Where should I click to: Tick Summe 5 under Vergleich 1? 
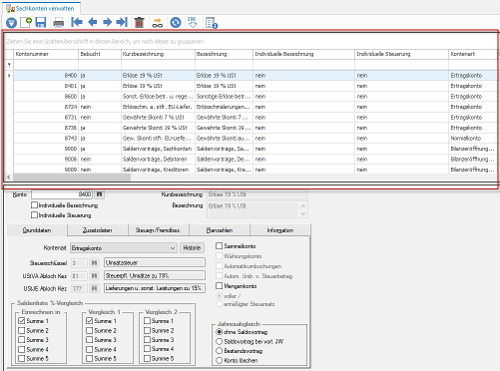point(89,358)
